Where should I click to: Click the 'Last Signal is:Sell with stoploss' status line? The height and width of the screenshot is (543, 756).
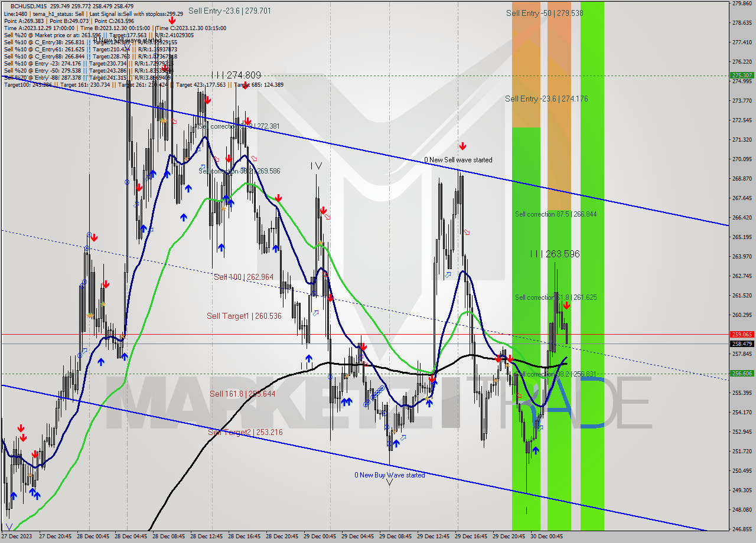click(136, 14)
